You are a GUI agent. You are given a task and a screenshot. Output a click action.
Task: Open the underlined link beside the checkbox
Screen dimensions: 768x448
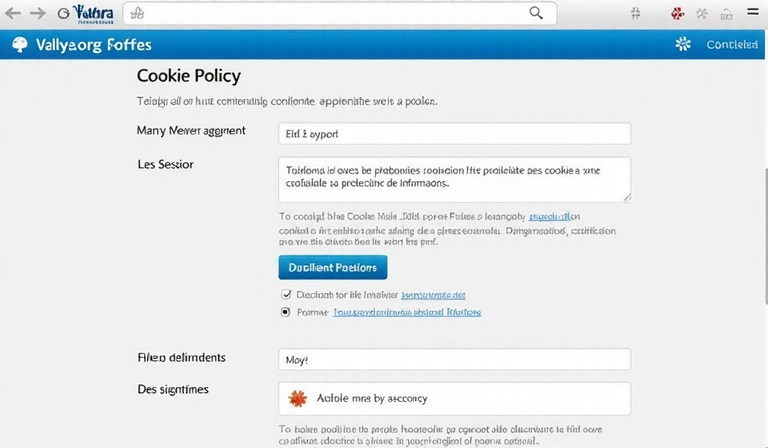tap(433, 295)
